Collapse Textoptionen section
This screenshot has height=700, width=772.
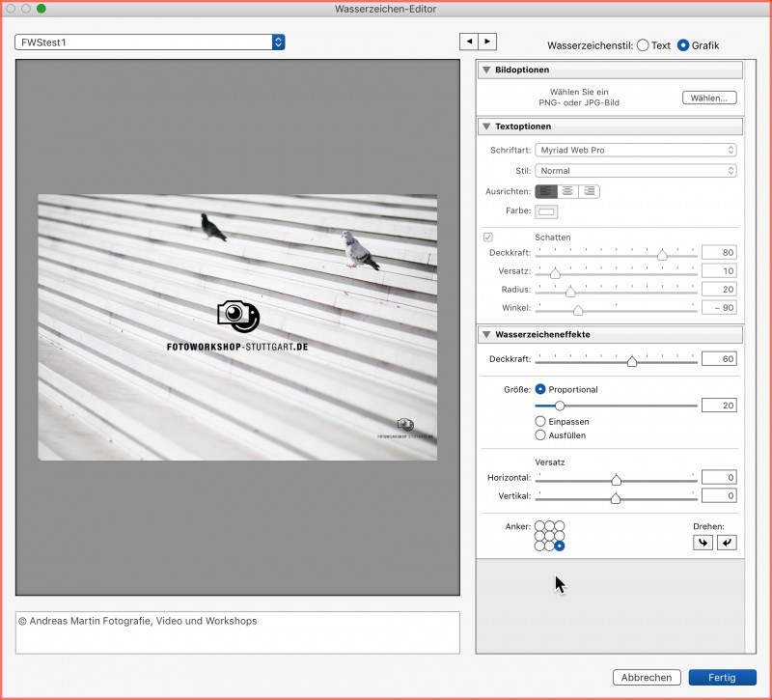486,126
